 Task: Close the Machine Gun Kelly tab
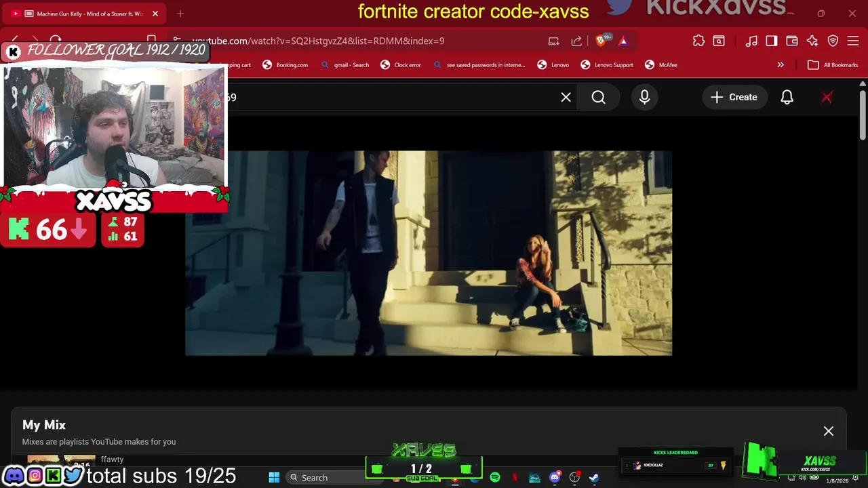155,14
